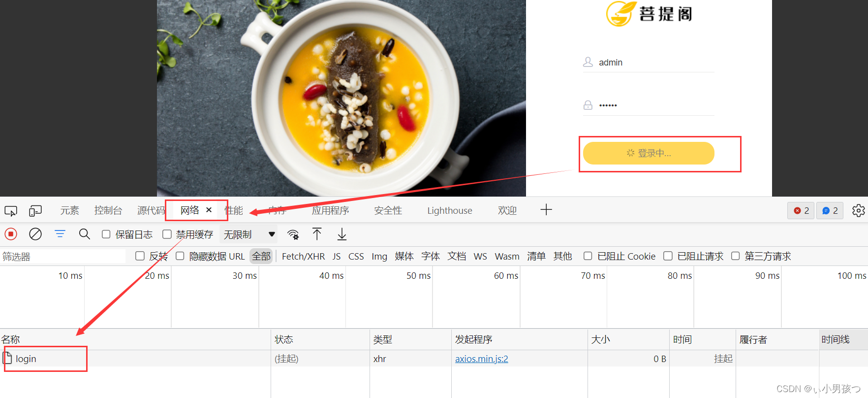Check the Blocked Cookie checkbox

(x=588, y=256)
